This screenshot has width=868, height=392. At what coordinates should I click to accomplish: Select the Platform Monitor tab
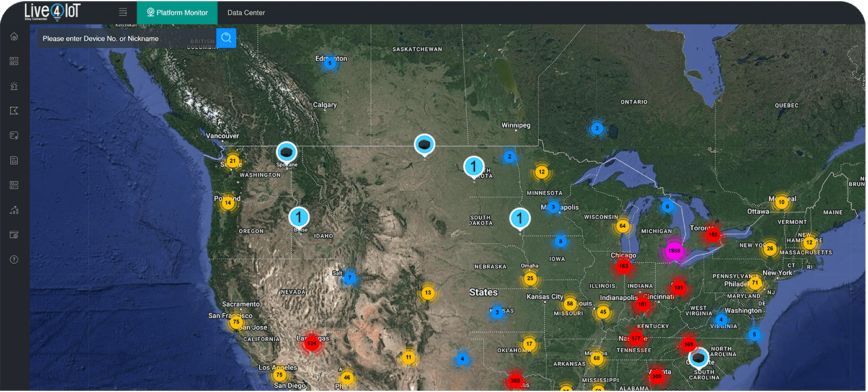point(177,12)
